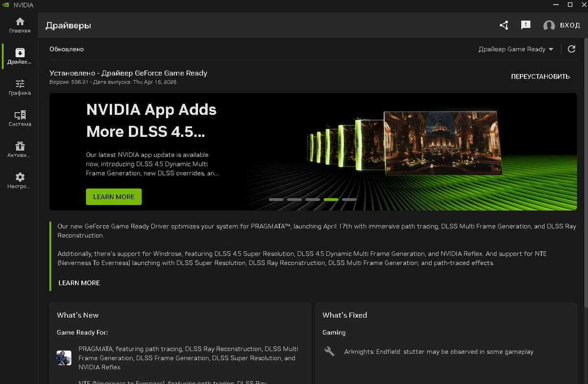
Task: Click the Драйверы page title
Action: (68, 26)
